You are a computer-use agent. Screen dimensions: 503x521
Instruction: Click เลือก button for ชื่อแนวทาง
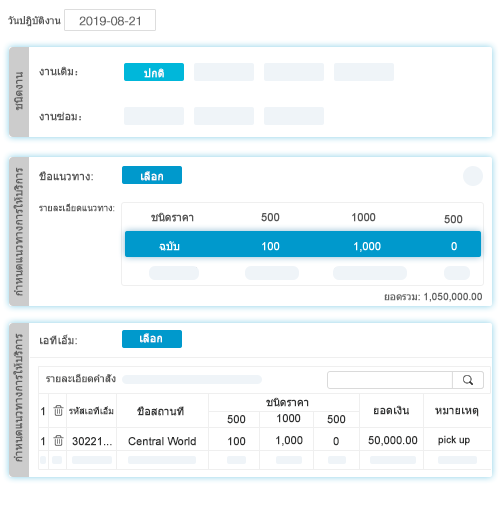click(152, 175)
